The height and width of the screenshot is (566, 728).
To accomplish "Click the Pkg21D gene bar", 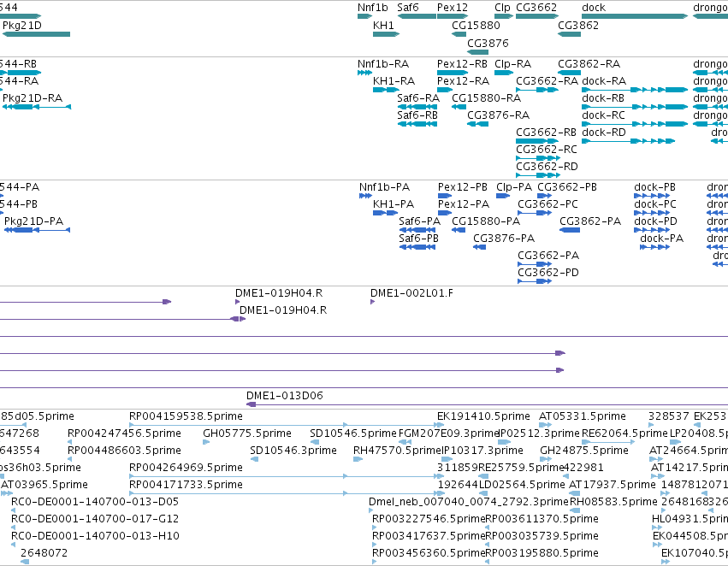I will point(36,34).
